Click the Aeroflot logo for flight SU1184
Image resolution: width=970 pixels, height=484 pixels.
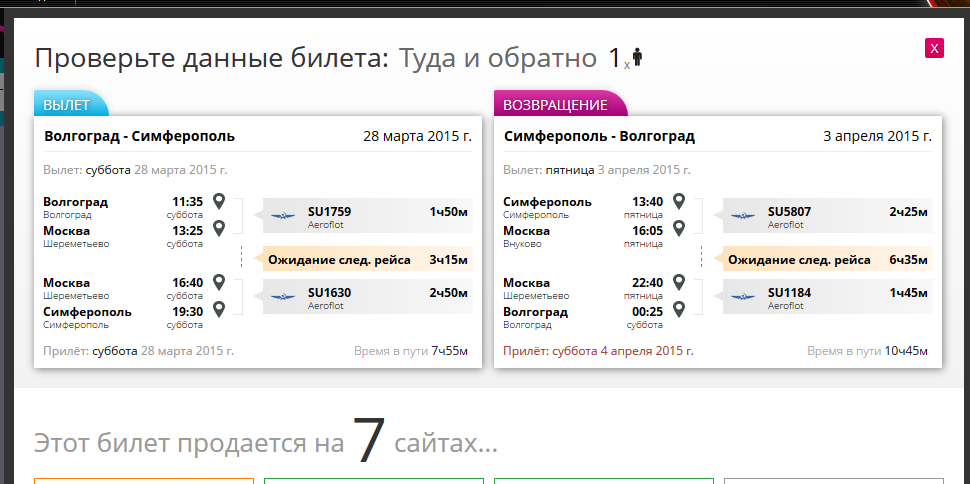(x=743, y=297)
